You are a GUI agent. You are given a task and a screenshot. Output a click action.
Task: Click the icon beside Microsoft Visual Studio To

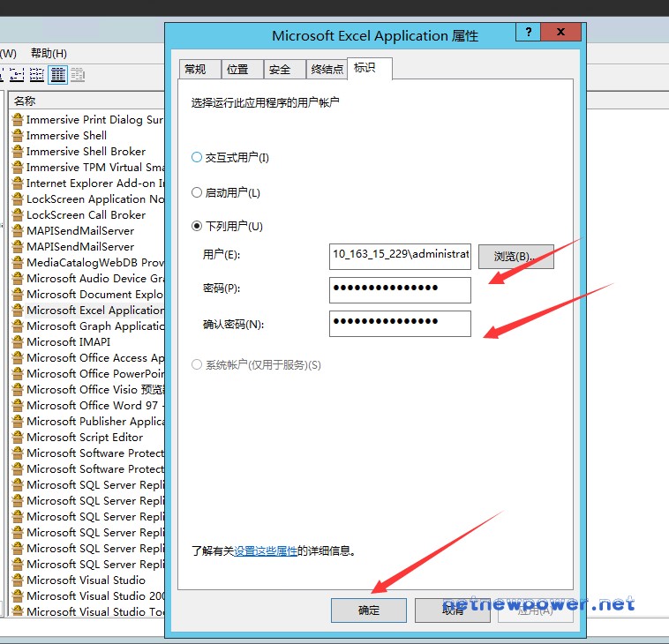pos(18,611)
